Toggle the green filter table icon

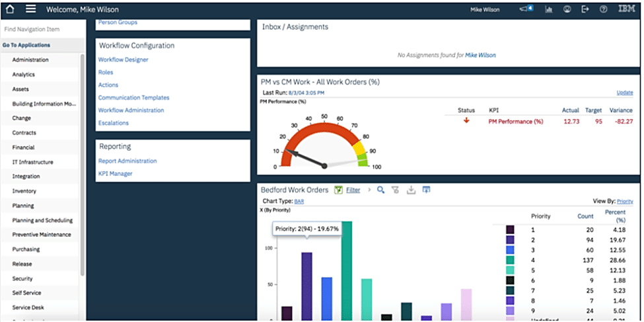point(338,190)
